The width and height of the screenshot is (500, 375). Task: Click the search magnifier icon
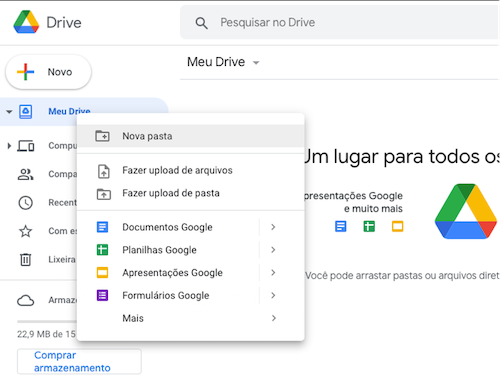tap(201, 23)
